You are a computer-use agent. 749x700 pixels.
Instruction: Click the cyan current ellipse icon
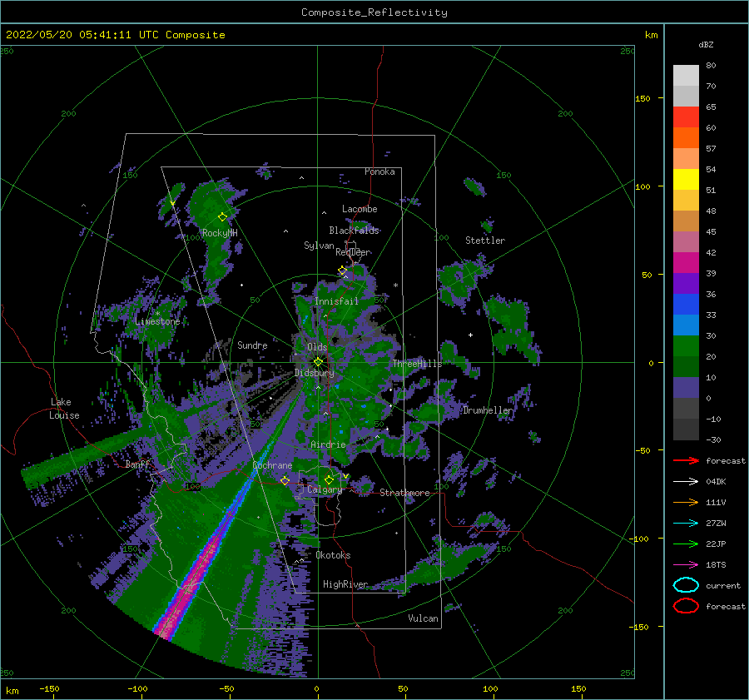(x=686, y=585)
